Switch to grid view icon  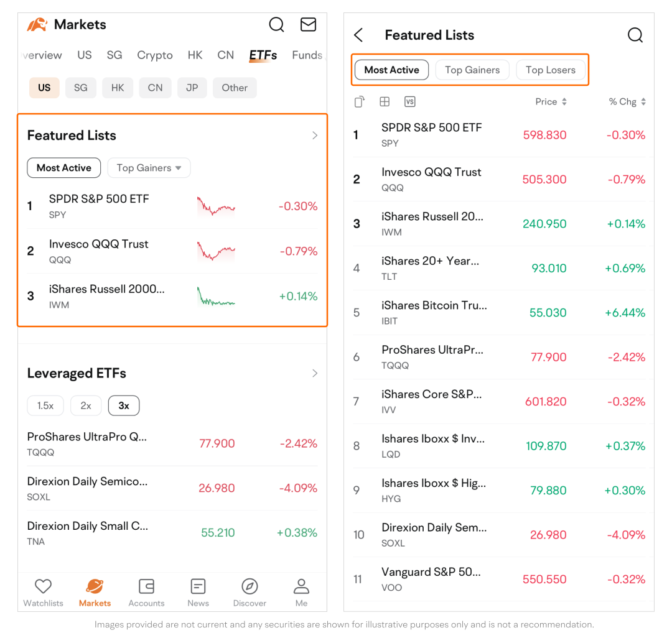coord(385,102)
